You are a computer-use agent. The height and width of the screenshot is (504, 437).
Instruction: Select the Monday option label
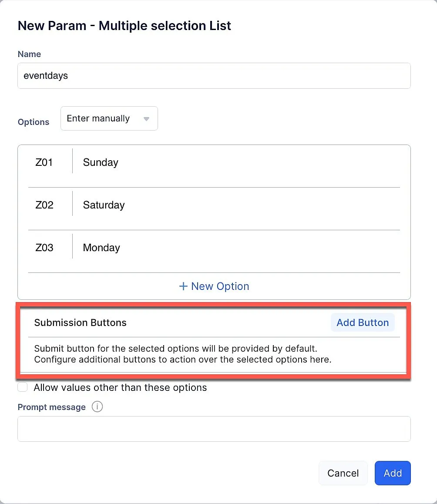click(x=101, y=248)
